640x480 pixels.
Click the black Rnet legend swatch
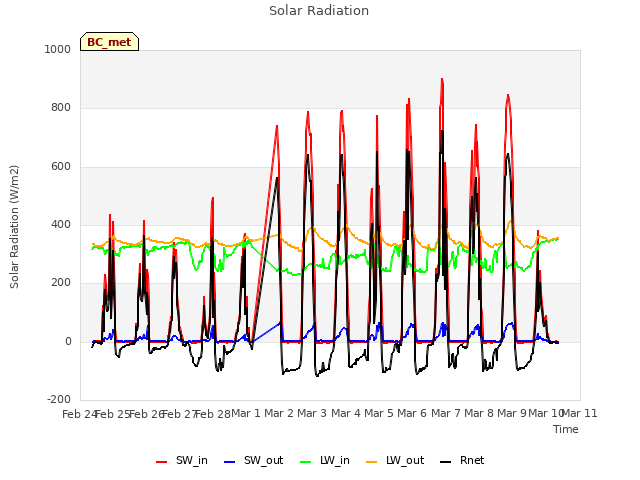pyautogui.click(x=446, y=462)
